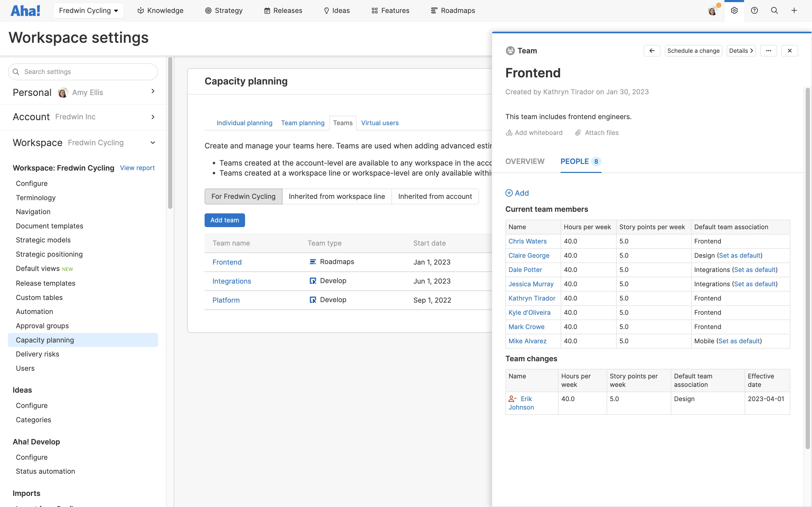Select Inherited from account filter

pos(435,196)
